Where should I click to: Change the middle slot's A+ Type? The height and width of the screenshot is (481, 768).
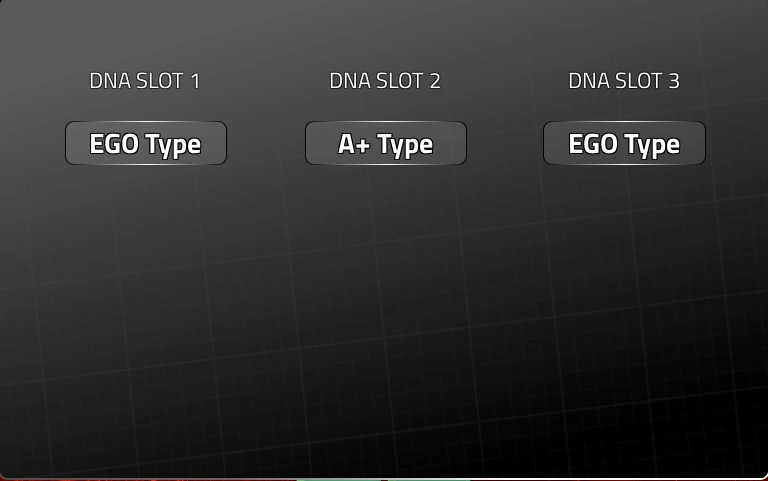pos(385,144)
